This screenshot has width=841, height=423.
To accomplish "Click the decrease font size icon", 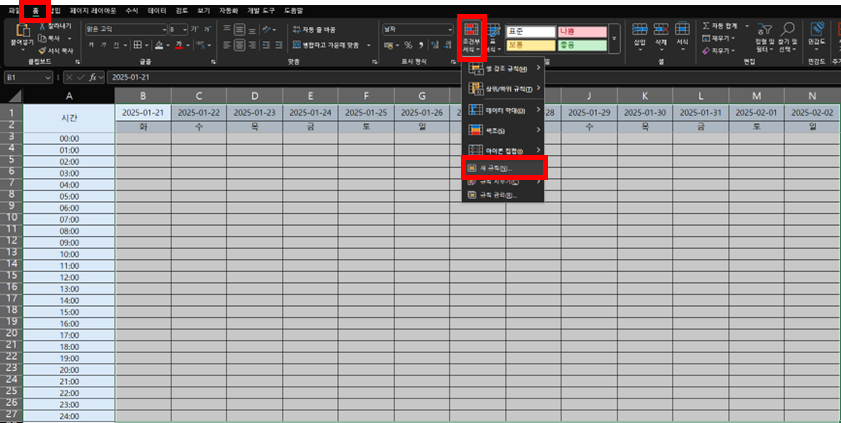I will [207, 29].
